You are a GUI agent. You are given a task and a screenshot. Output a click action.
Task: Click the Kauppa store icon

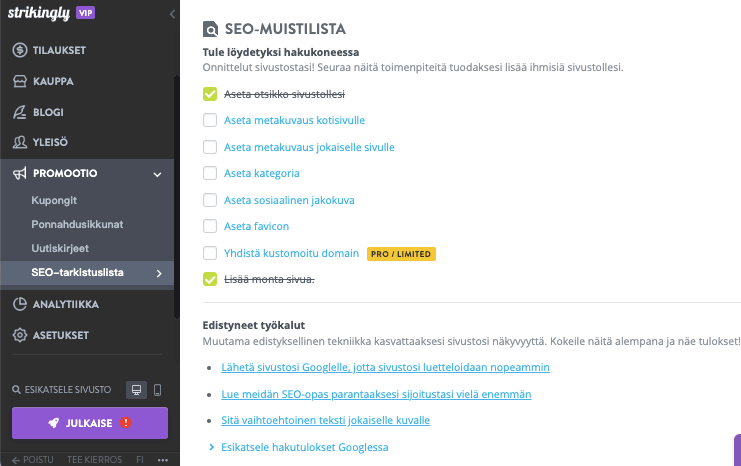click(x=20, y=81)
